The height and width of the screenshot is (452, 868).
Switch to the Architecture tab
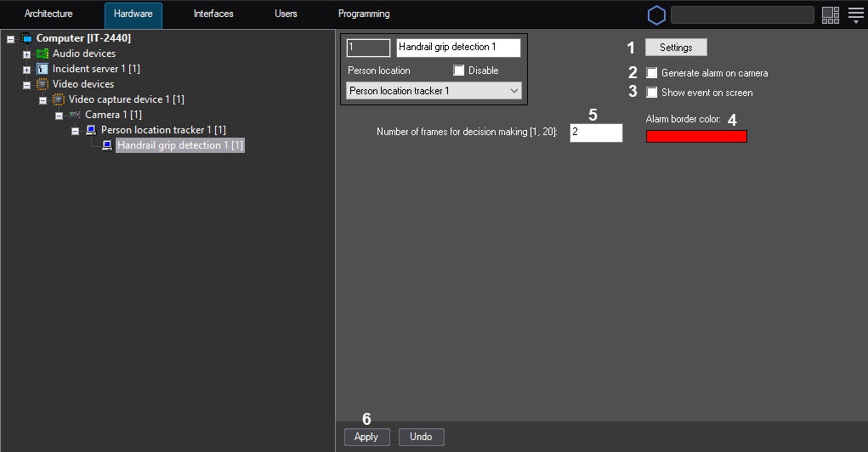pos(48,14)
